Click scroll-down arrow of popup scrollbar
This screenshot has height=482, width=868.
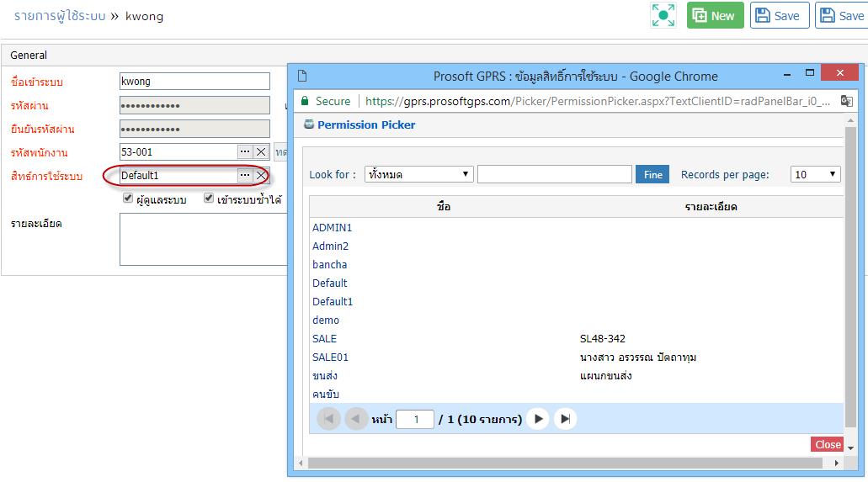(851, 448)
